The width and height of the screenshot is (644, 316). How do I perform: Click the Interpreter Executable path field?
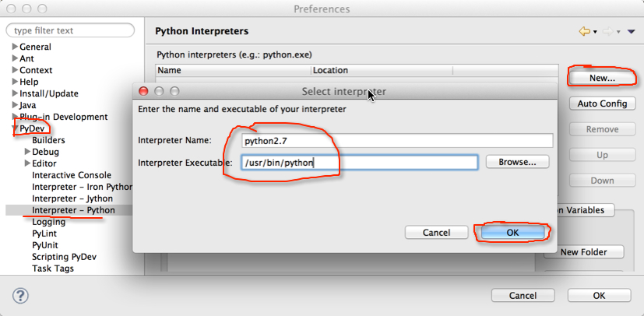tap(359, 163)
